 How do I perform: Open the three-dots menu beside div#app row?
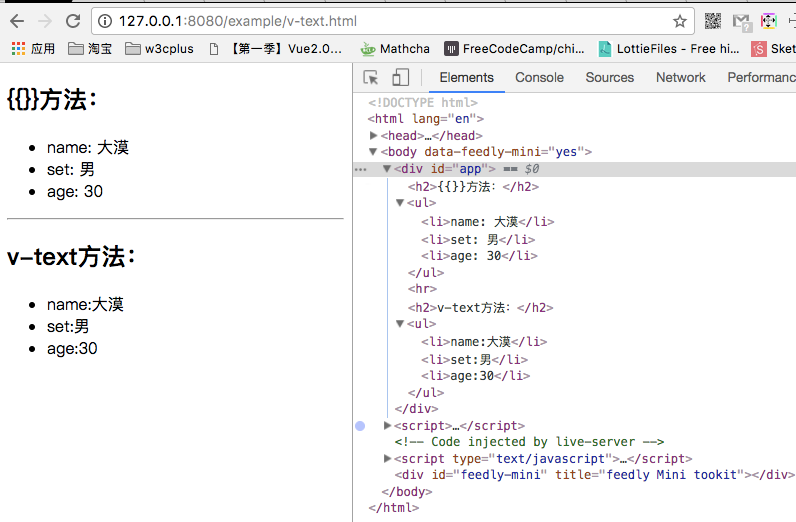(360, 169)
